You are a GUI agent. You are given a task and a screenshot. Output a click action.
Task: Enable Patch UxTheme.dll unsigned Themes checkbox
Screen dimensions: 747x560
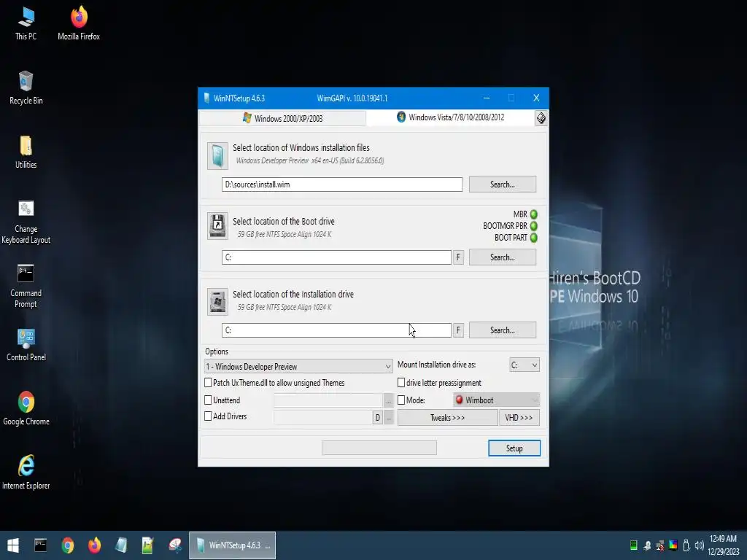click(x=208, y=382)
